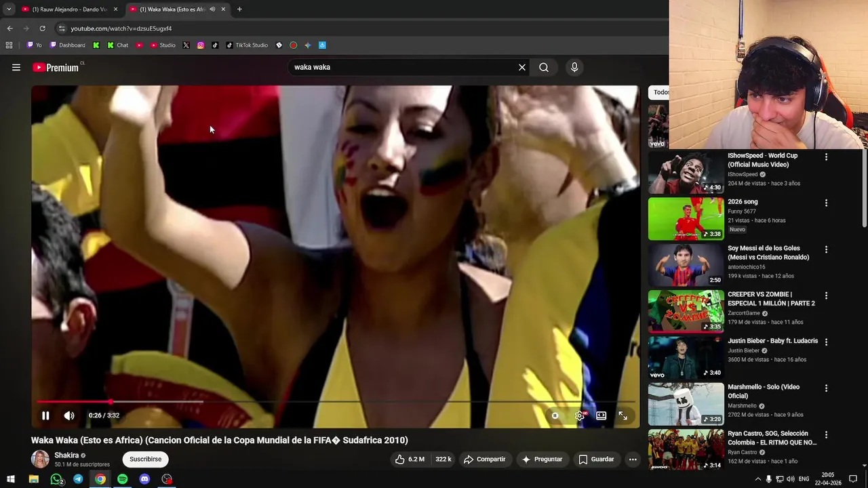Image resolution: width=868 pixels, height=488 pixels.
Task: Open File Explorer from the taskbar
Action: [33, 479]
